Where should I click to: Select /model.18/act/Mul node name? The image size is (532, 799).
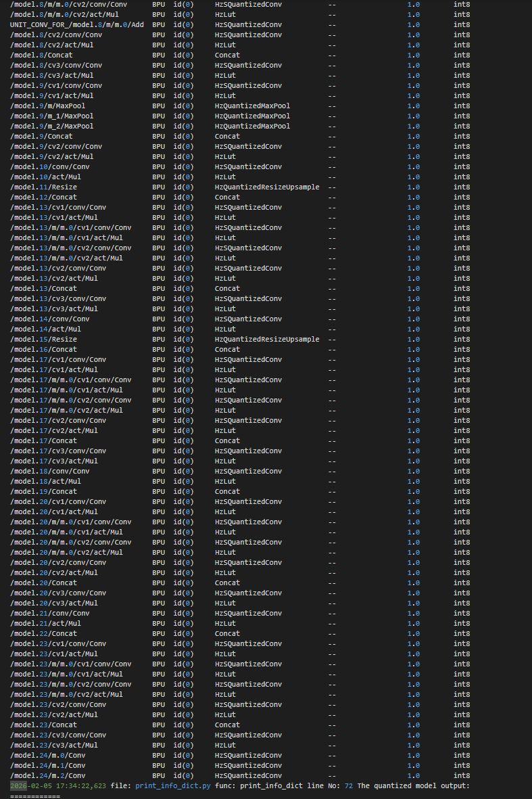[x=46, y=482]
